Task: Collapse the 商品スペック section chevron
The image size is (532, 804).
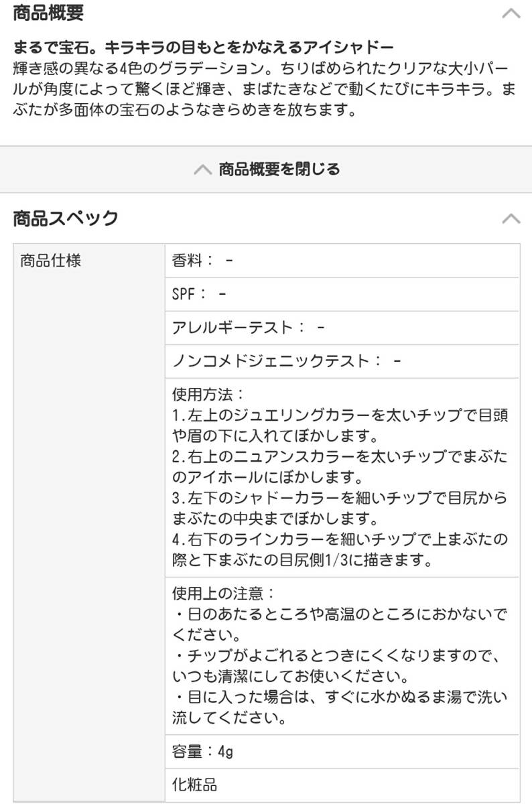Action: [x=511, y=218]
